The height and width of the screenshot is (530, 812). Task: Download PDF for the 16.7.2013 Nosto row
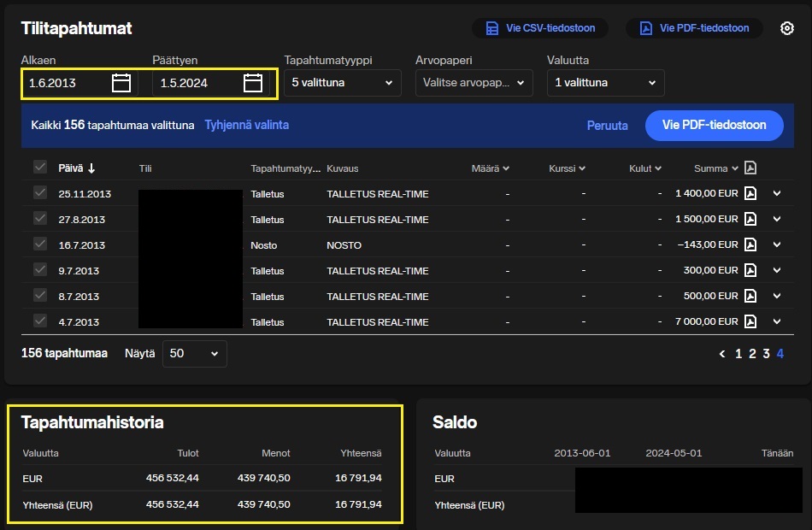click(x=750, y=245)
